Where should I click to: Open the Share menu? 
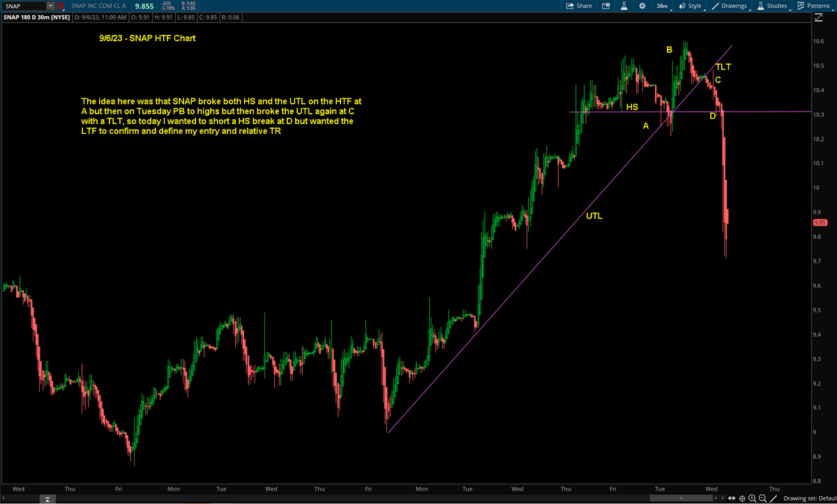(x=579, y=6)
